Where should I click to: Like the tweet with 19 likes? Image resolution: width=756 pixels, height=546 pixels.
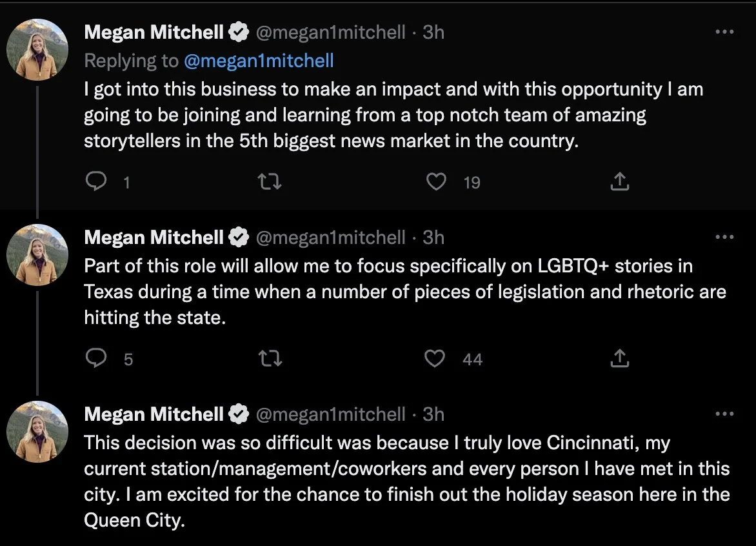[437, 183]
